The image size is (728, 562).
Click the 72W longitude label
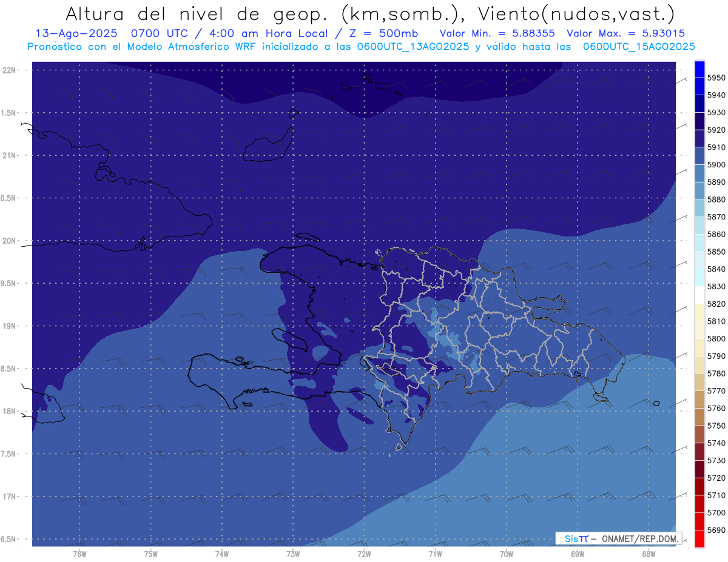[364, 554]
